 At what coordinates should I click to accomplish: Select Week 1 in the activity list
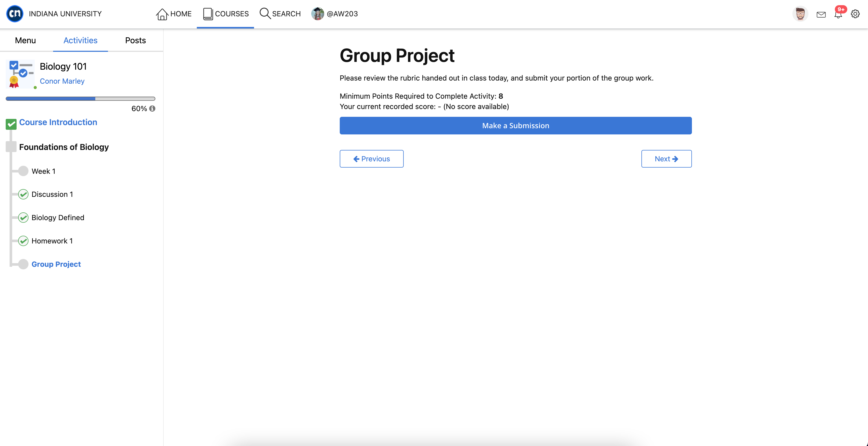44,171
